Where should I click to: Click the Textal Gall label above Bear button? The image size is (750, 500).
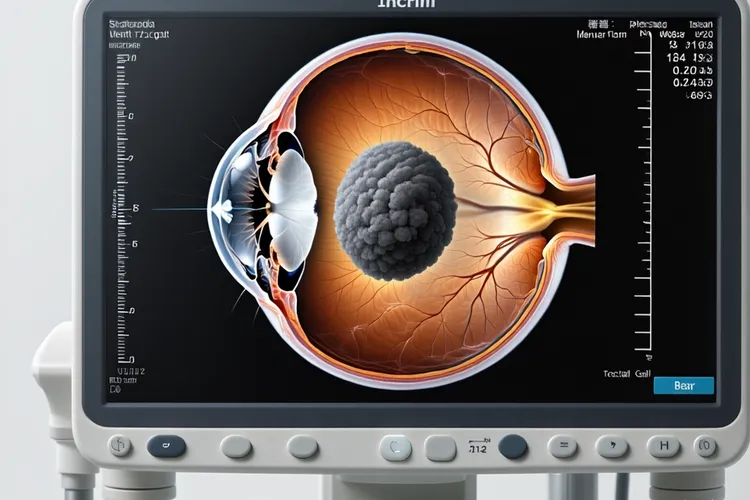tap(626, 372)
